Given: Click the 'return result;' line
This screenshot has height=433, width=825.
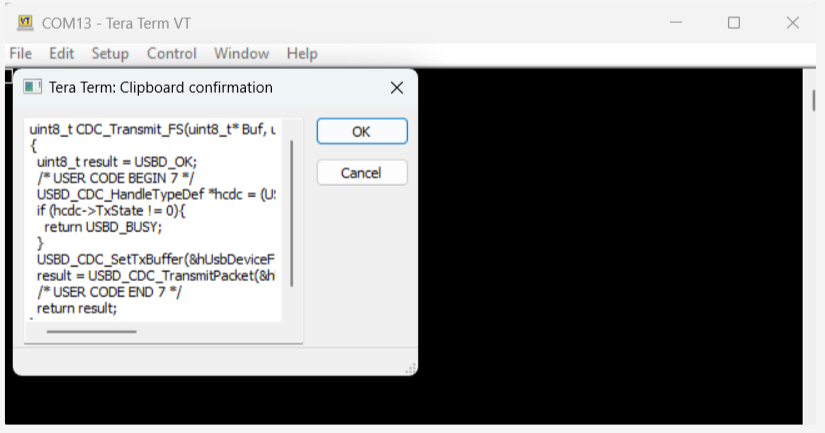Looking at the screenshot, I should tap(77, 309).
